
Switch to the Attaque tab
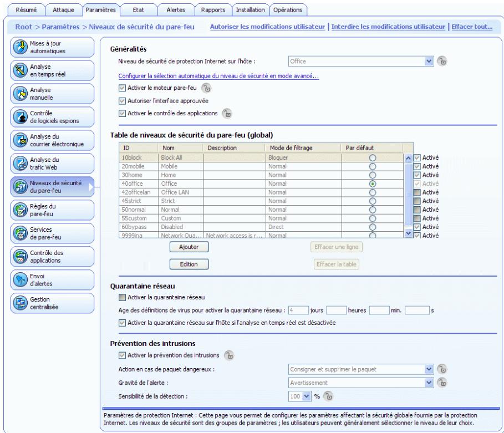[63, 10]
